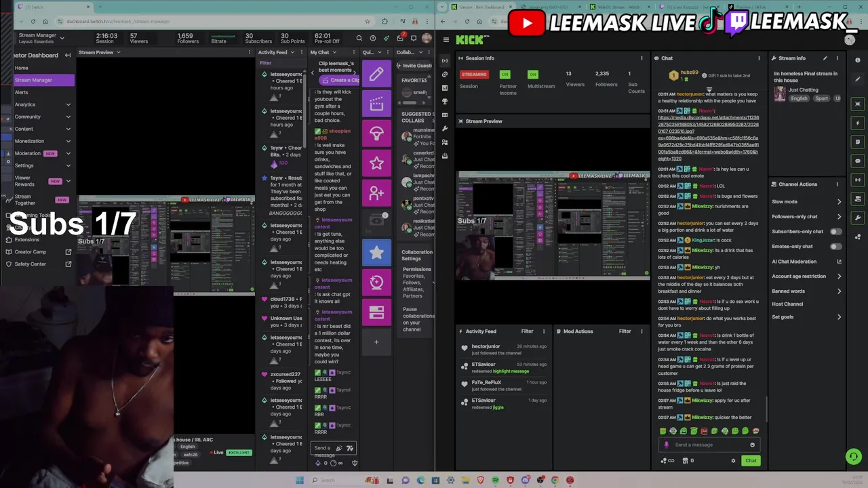This screenshot has width=868, height=488.
Task: Click Kick sidebar download icon
Action: pos(445,156)
